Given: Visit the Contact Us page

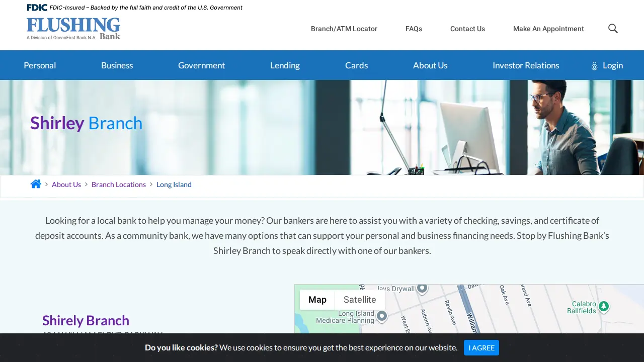Looking at the screenshot, I should pyautogui.click(x=467, y=29).
